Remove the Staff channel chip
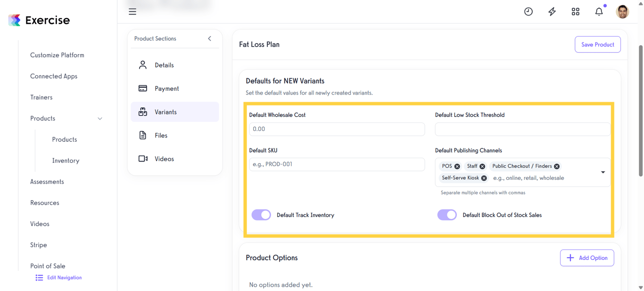 pos(482,166)
